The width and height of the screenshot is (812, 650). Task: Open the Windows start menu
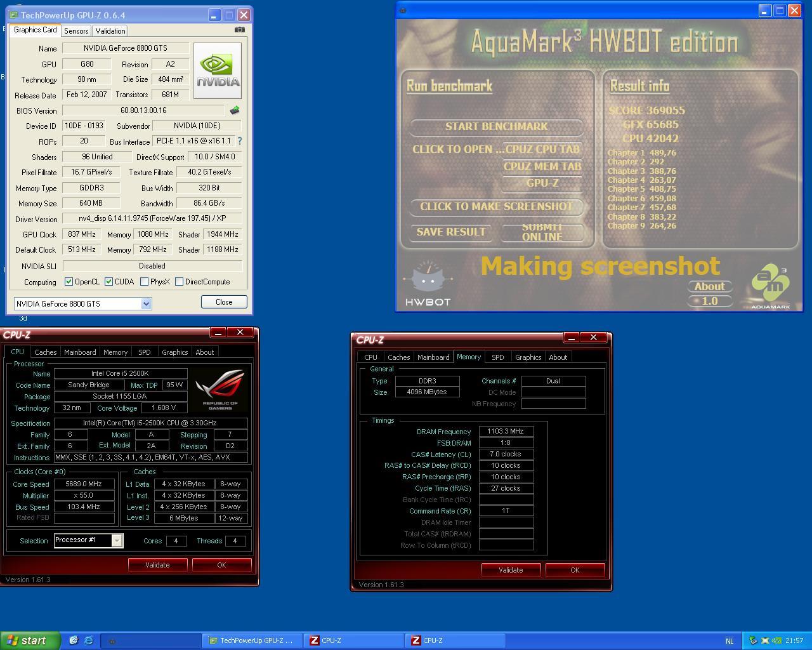coord(30,640)
